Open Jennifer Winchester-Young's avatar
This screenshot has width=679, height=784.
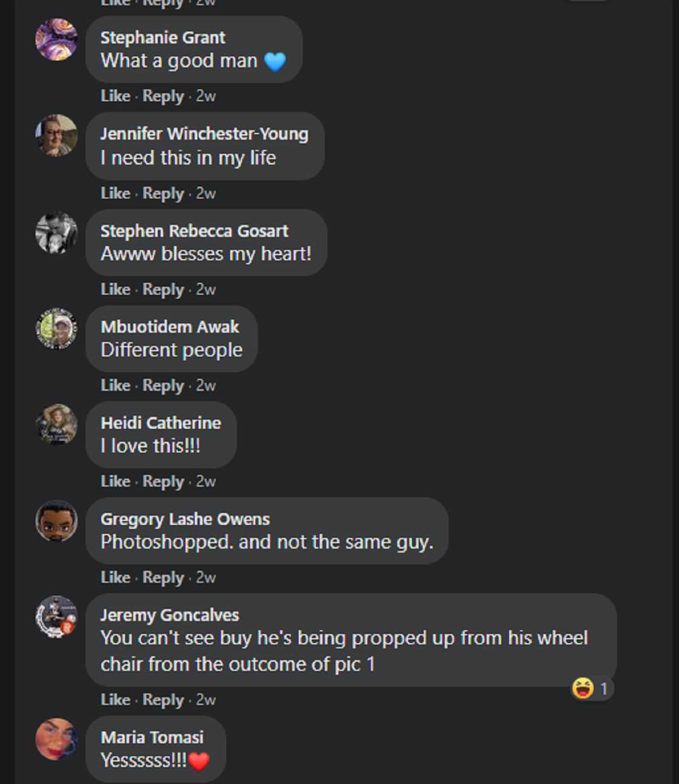[x=56, y=136]
